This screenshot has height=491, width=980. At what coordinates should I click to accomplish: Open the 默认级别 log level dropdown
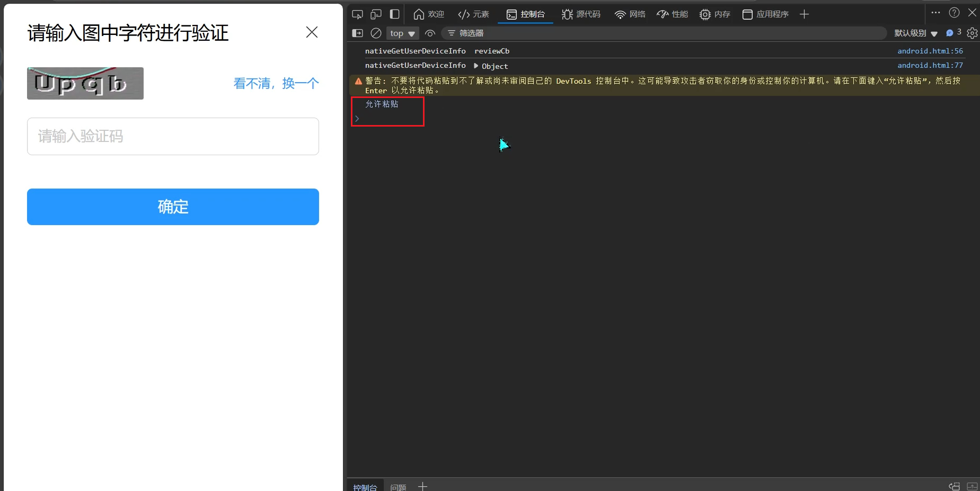coord(915,33)
